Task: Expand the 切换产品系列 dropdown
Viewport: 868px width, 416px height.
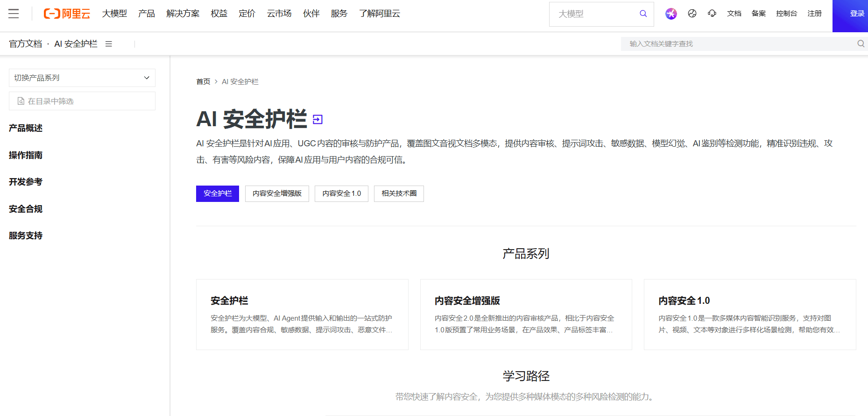Action: coord(82,78)
